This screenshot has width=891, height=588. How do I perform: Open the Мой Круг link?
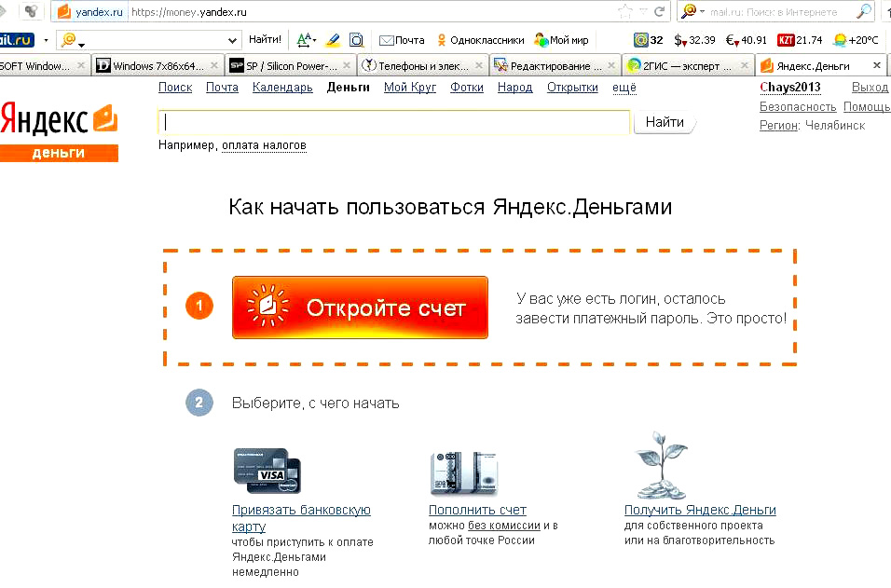tap(410, 88)
